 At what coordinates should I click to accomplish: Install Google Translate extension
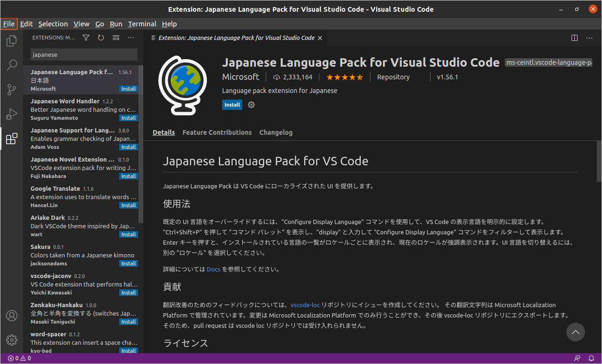[x=128, y=205]
